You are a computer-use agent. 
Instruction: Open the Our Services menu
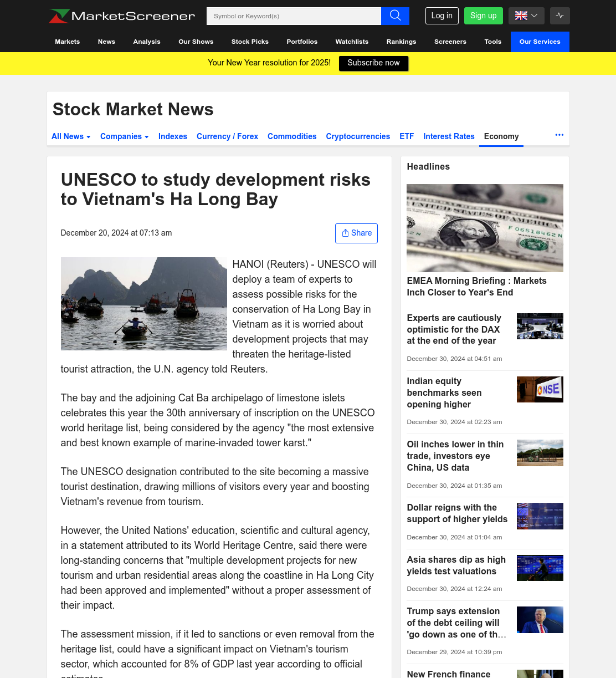[x=540, y=42]
